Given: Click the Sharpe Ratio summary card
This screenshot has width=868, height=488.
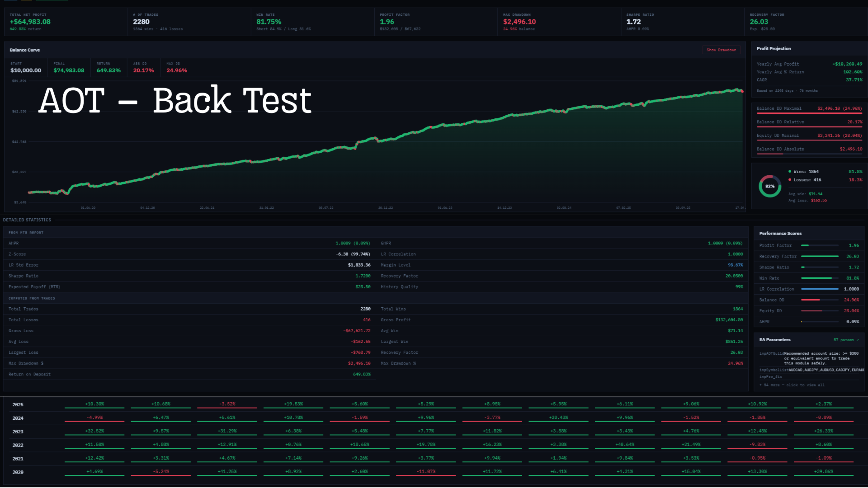Looking at the screenshot, I should click(x=682, y=22).
